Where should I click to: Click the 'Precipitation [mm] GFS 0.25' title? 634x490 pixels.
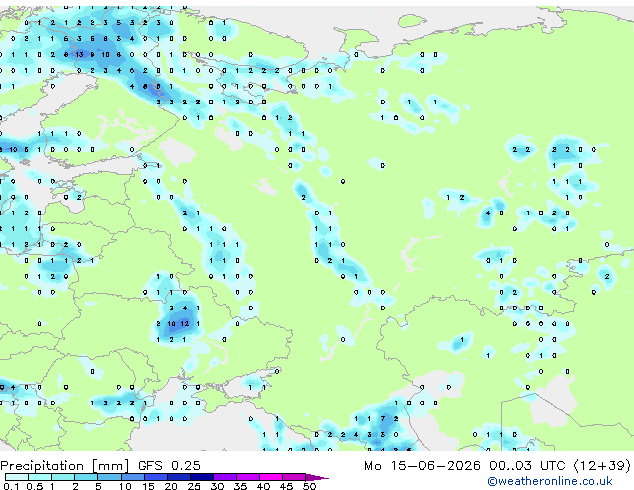pos(100,466)
